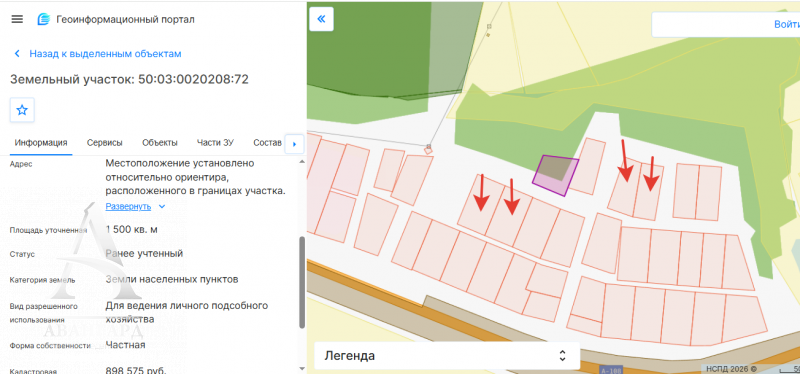The image size is (800, 374).
Task: Click the Вид разрешенного использования label
Action: click(x=43, y=313)
